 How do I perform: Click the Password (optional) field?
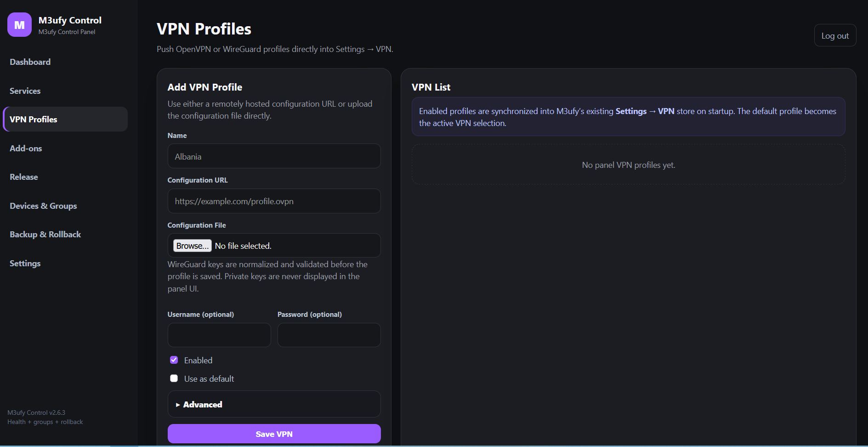(x=329, y=335)
